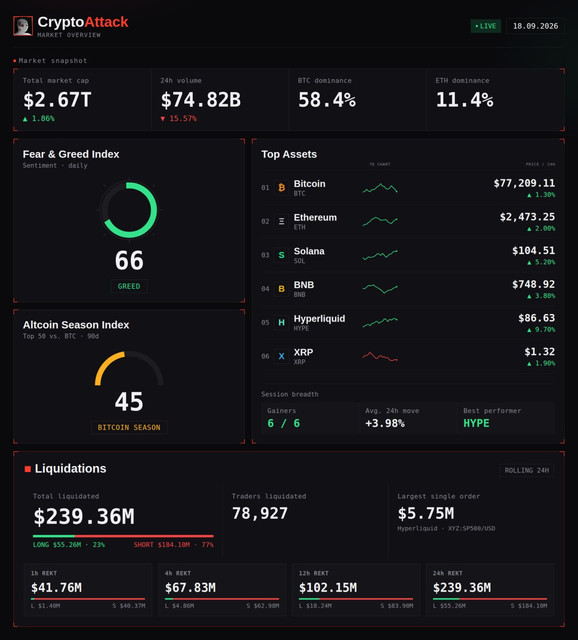
Task: Click the ETH dominance 11.4% value
Action: point(465,100)
